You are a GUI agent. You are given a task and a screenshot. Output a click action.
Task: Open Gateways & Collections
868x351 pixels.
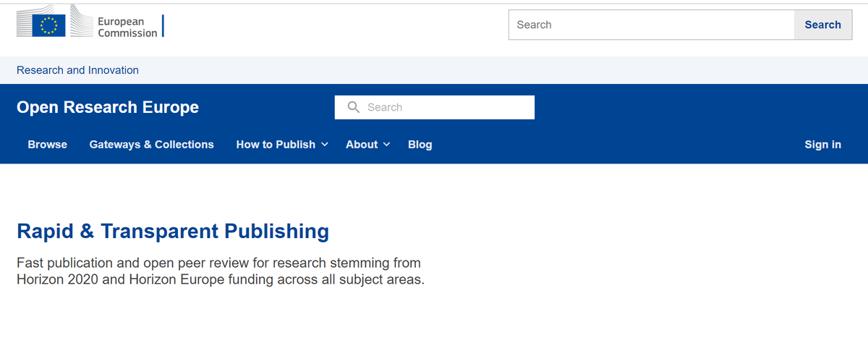pyautogui.click(x=152, y=144)
